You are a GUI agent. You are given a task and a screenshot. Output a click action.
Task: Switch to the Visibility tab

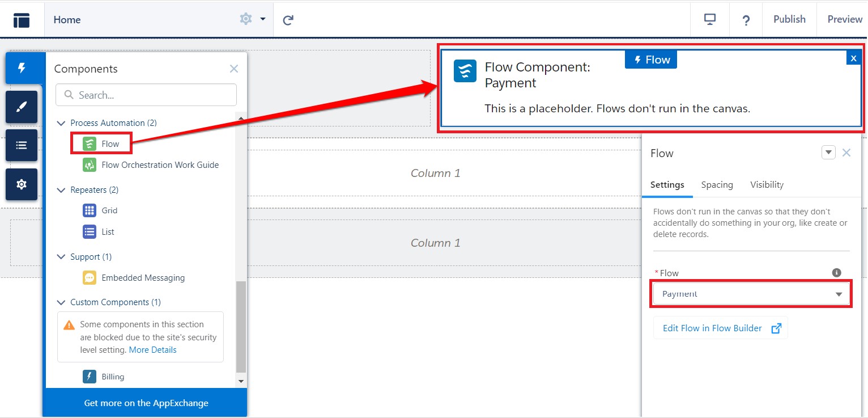coord(767,185)
